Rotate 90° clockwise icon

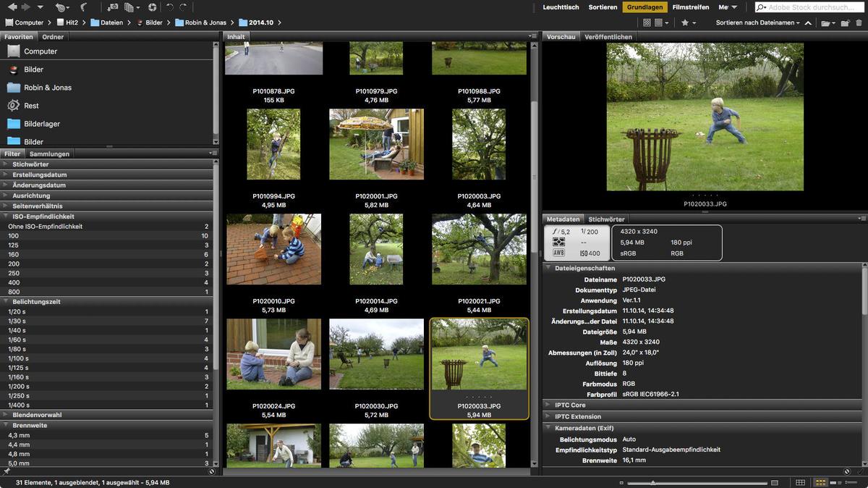click(183, 7)
